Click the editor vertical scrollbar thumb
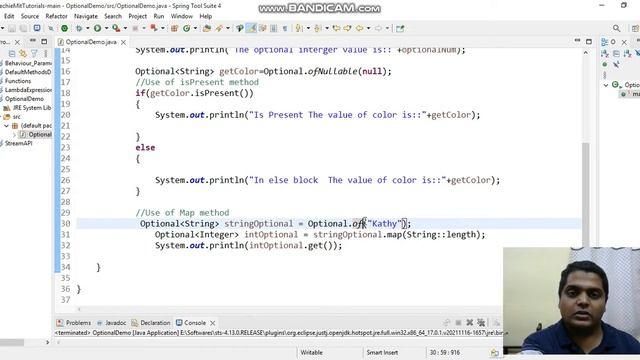Viewport: 640px width, 360px height. click(x=586, y=194)
